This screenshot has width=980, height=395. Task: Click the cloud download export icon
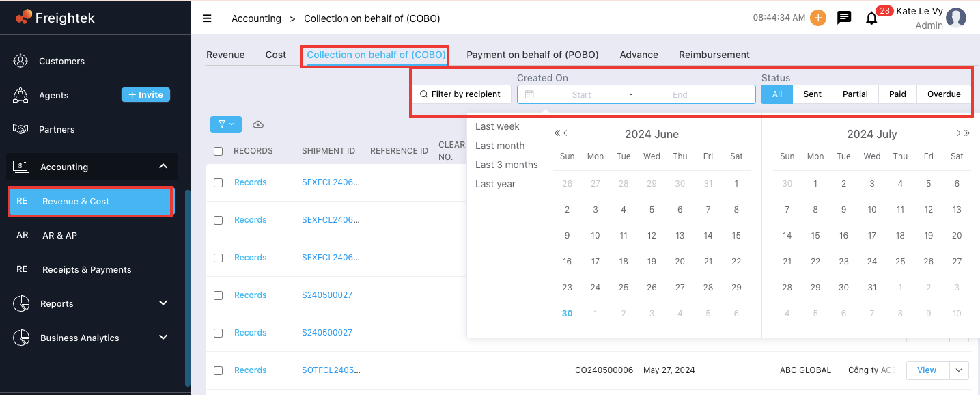258,124
